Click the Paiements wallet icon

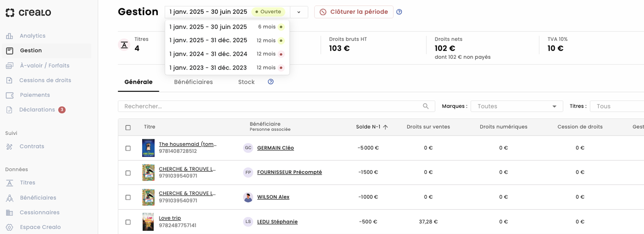[9, 95]
